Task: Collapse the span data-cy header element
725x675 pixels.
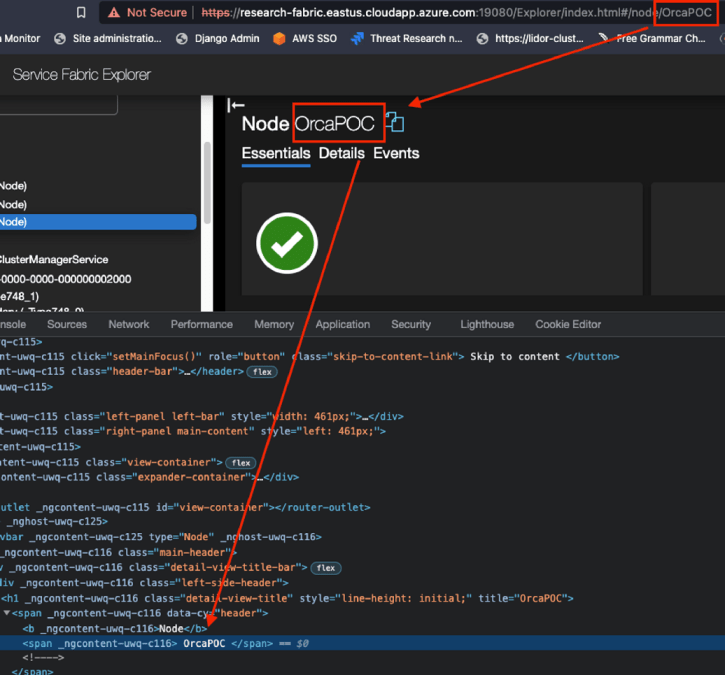Action: (6, 613)
